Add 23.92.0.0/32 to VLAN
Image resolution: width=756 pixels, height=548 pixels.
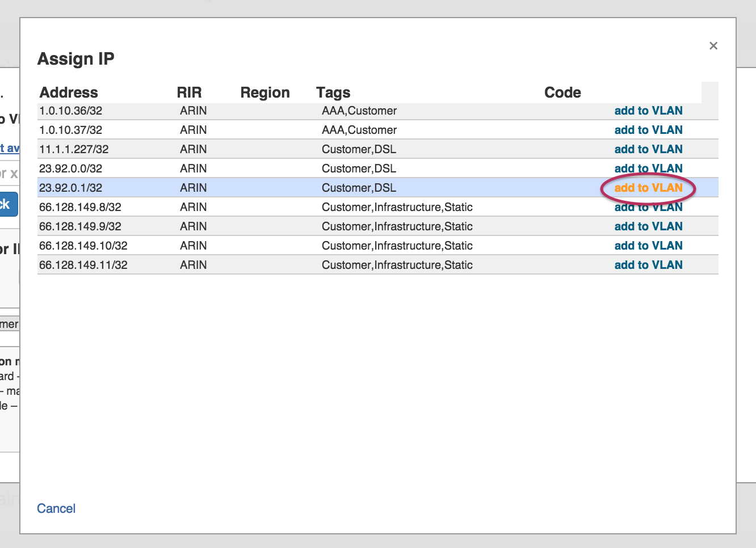tap(648, 168)
